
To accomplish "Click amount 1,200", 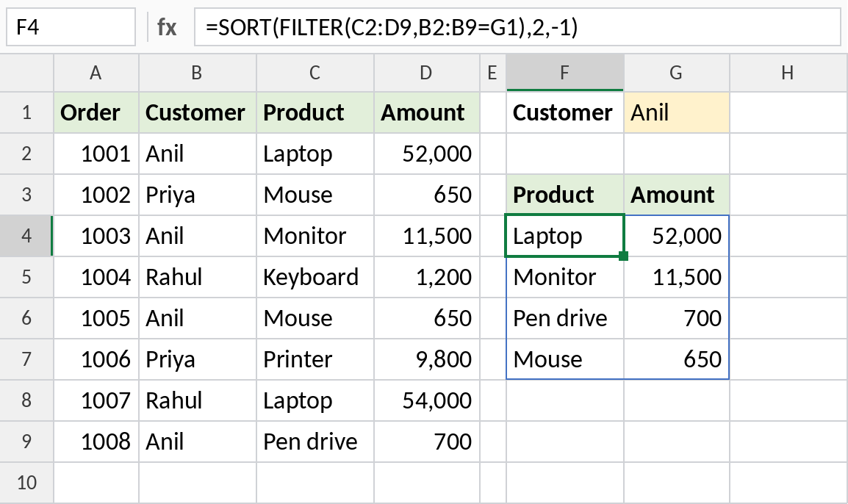I will coord(427,277).
